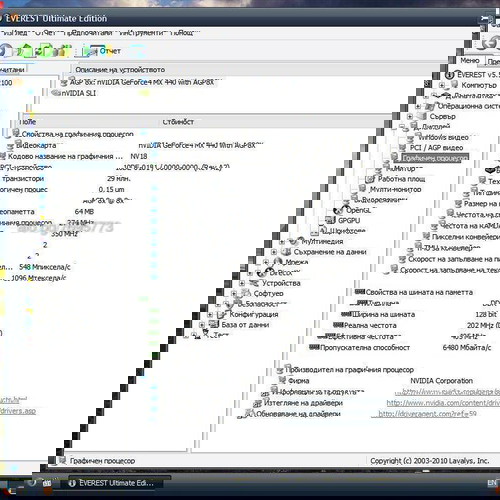This screenshot has width=500, height=500.
Task: Click the Конфигурация icon
Action: [222, 314]
